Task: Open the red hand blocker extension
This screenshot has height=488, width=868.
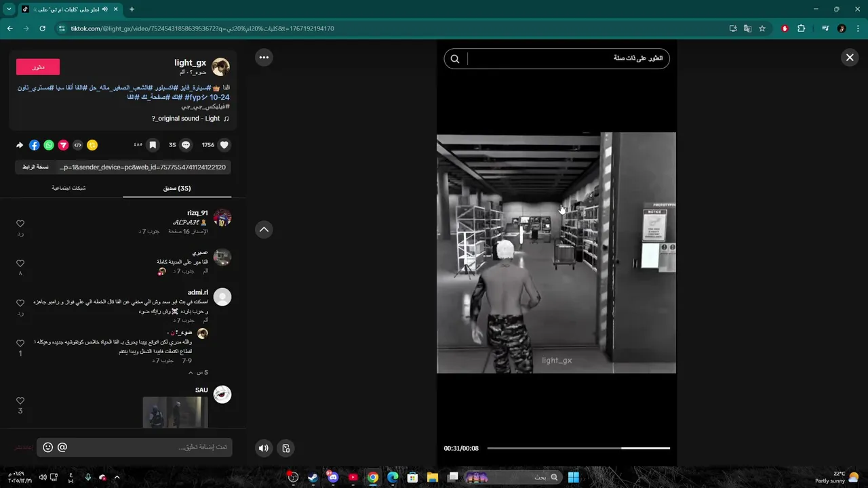Action: [x=785, y=28]
